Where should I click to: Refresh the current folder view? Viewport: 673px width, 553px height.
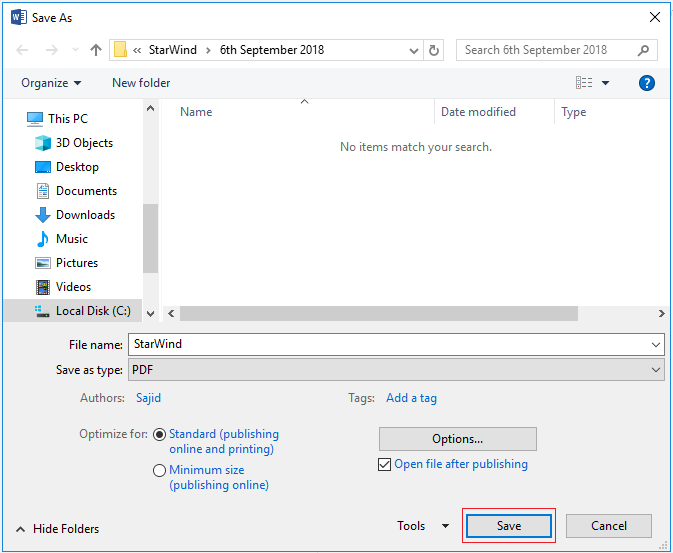[x=434, y=51]
